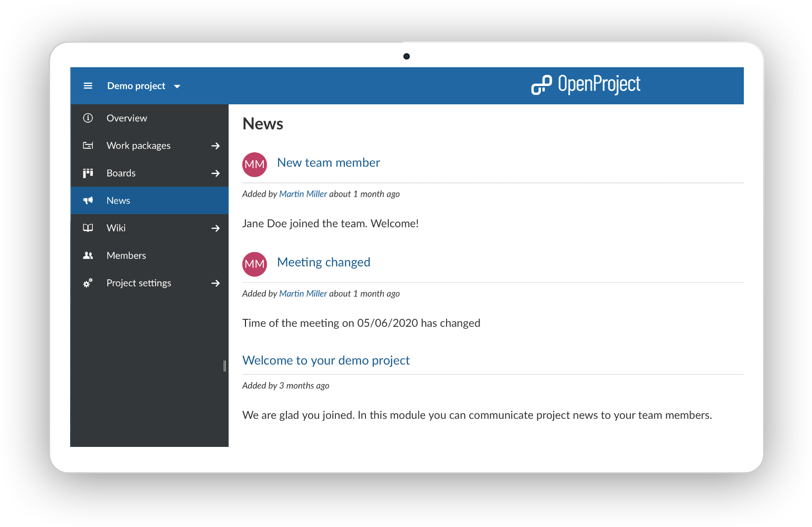Click the OpenProject logo
The width and height of the screenshot is (812, 527).
(x=585, y=85)
